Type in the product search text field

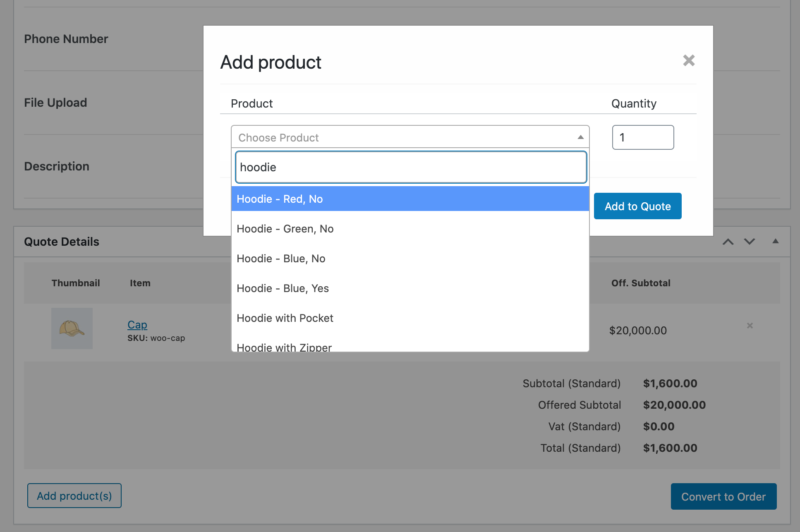pos(410,167)
